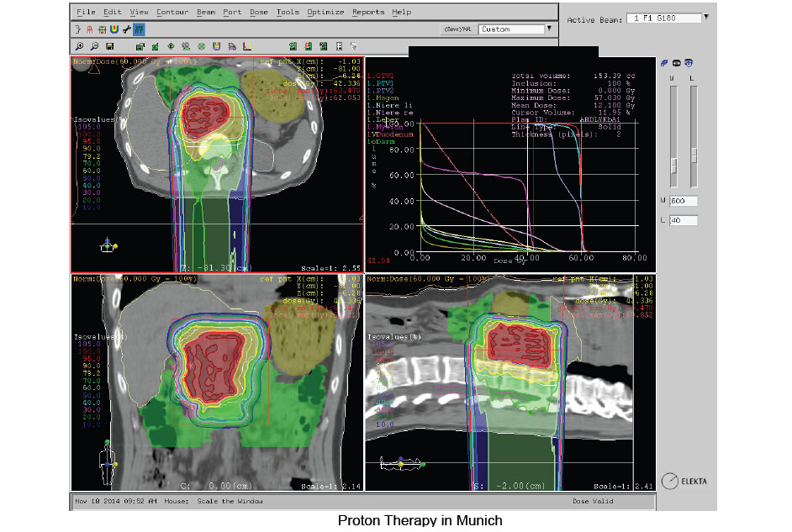
Task: Open the Reports menu
Action: point(368,12)
